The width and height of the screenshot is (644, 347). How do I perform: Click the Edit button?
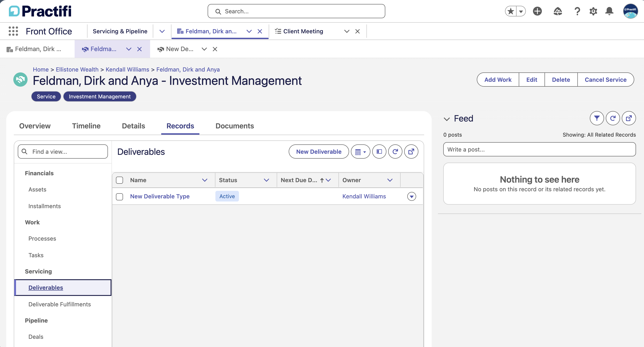(532, 80)
